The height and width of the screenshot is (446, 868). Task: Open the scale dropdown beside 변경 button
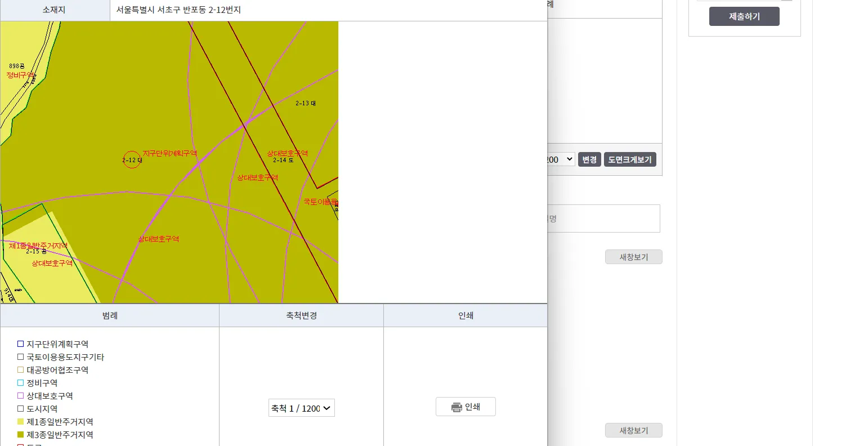pyautogui.click(x=561, y=159)
